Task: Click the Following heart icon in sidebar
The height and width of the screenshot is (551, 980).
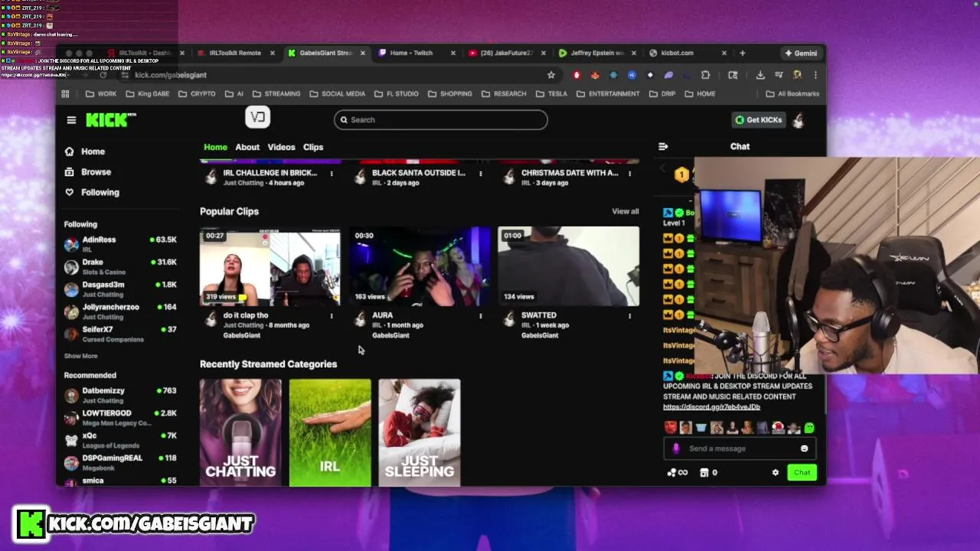Action: tap(70, 192)
